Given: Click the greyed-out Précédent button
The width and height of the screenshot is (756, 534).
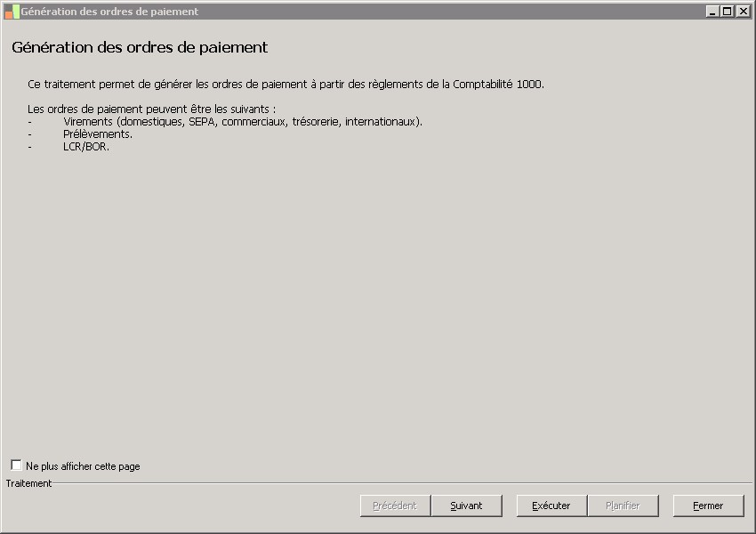Looking at the screenshot, I should [395, 506].
